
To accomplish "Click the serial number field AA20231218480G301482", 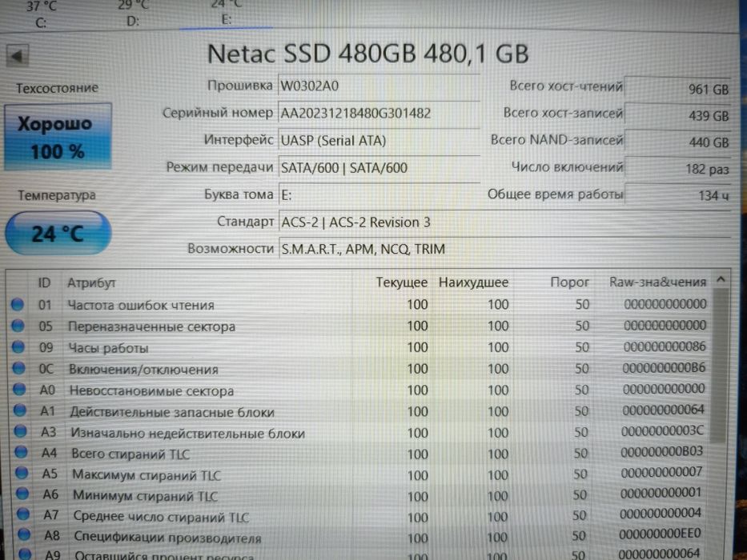I will 379,114.
